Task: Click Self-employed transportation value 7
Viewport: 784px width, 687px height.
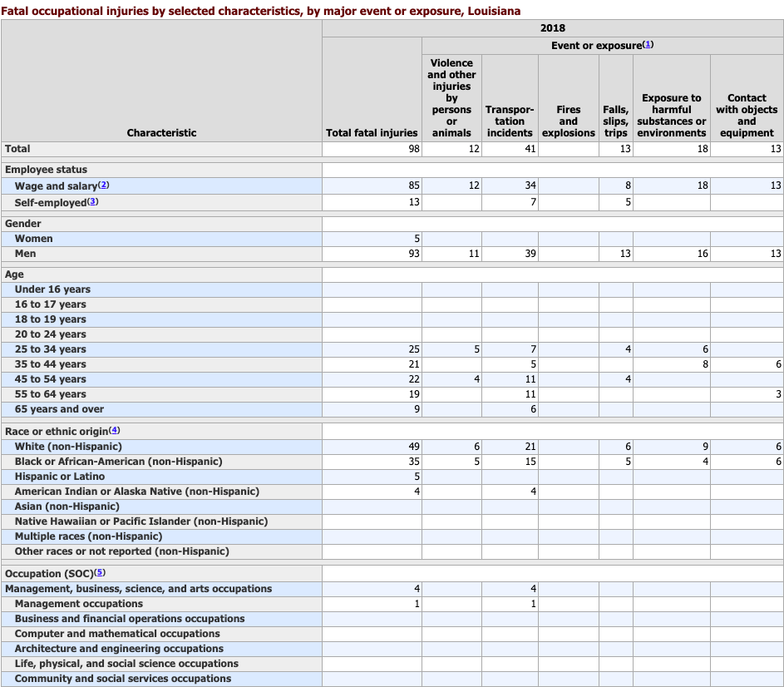Action: pyautogui.click(x=533, y=202)
